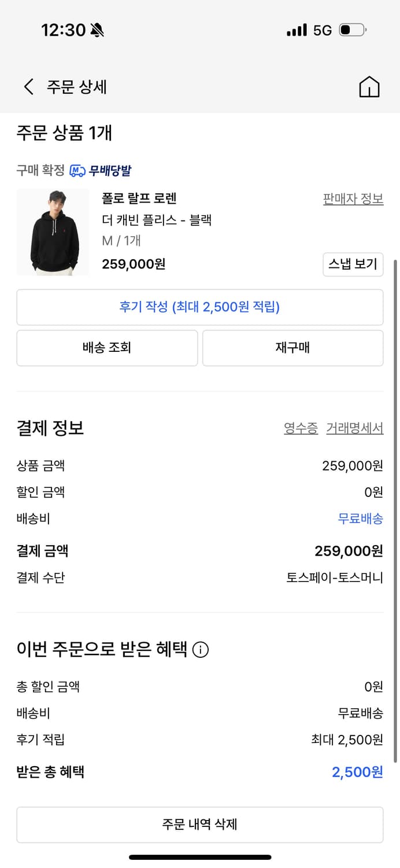Track delivery using 배송 조회 button
400x868 pixels.
107,348
